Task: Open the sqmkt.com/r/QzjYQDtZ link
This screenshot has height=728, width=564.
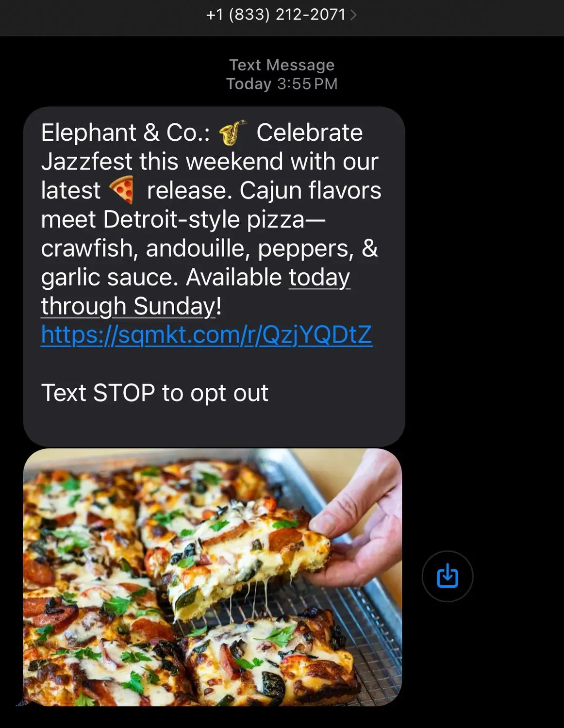Action: click(x=207, y=335)
